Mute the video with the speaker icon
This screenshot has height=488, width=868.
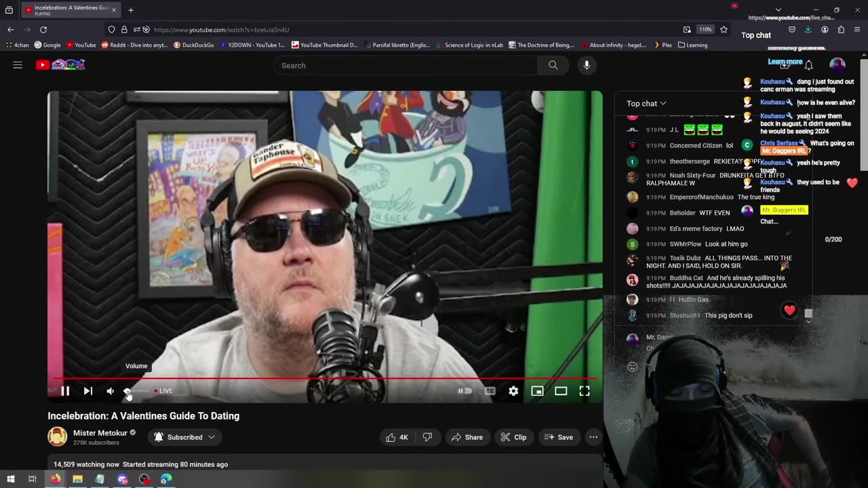point(110,391)
